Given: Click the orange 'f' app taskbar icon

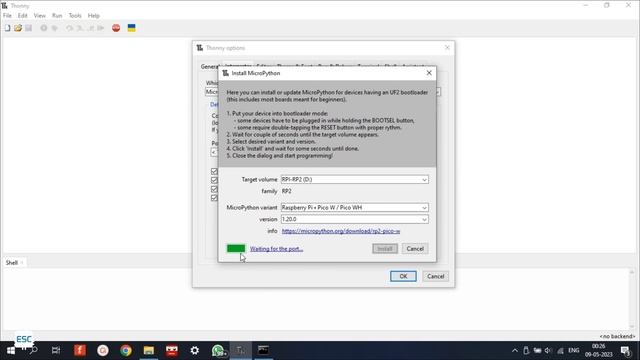Looking at the screenshot, I should 80,351.
